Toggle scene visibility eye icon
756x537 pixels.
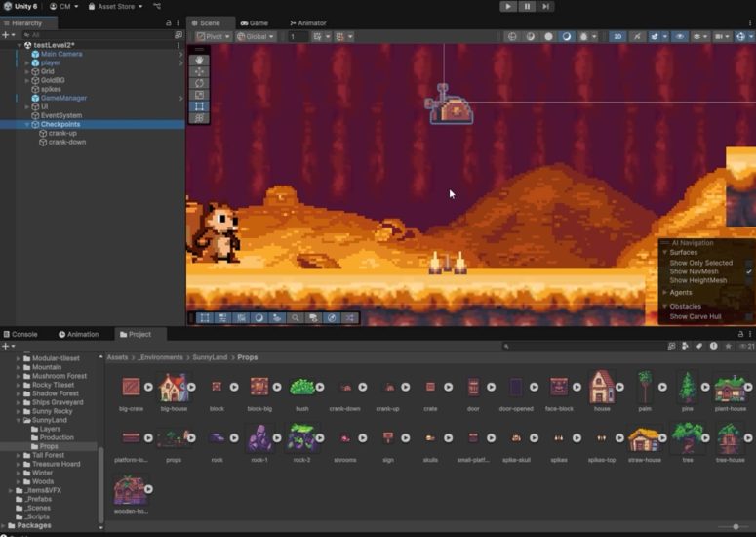(x=680, y=37)
